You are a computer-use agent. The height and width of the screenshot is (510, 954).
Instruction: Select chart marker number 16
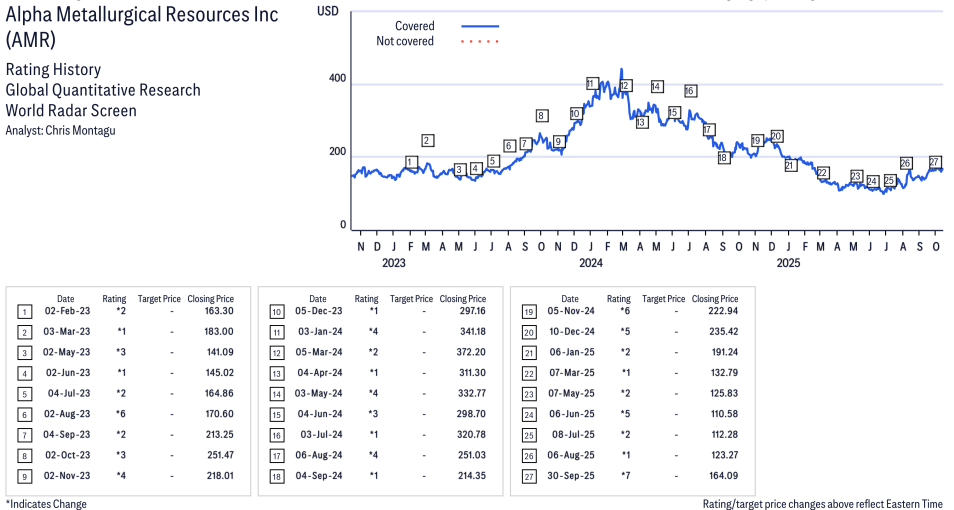pyautogui.click(x=690, y=91)
